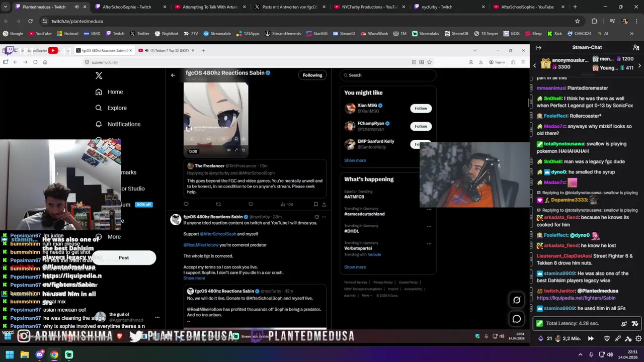The width and height of the screenshot is (644, 362).
Task: Click the 0:08 video time indicator
Action: pos(193,151)
